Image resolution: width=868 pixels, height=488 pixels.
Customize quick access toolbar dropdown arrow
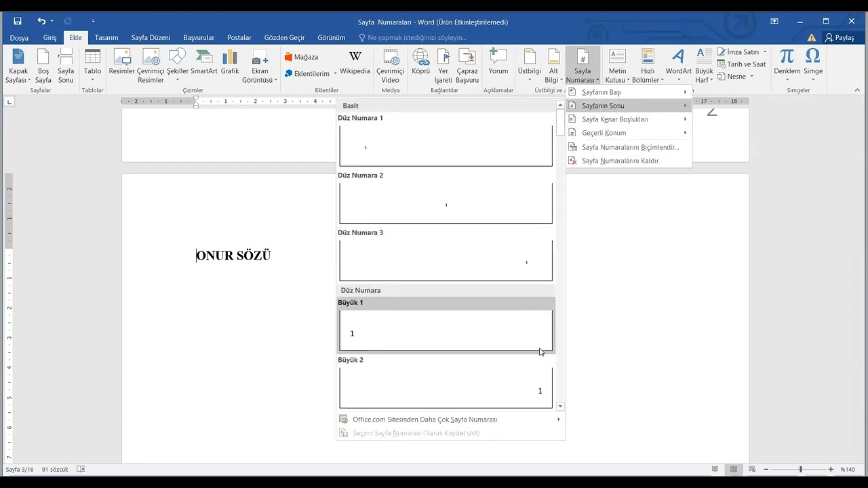point(93,22)
